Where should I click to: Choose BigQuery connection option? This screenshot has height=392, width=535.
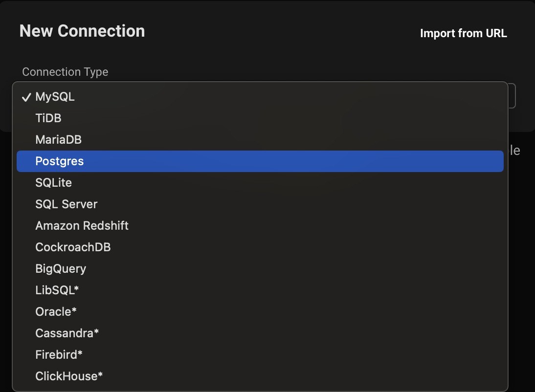coord(61,268)
